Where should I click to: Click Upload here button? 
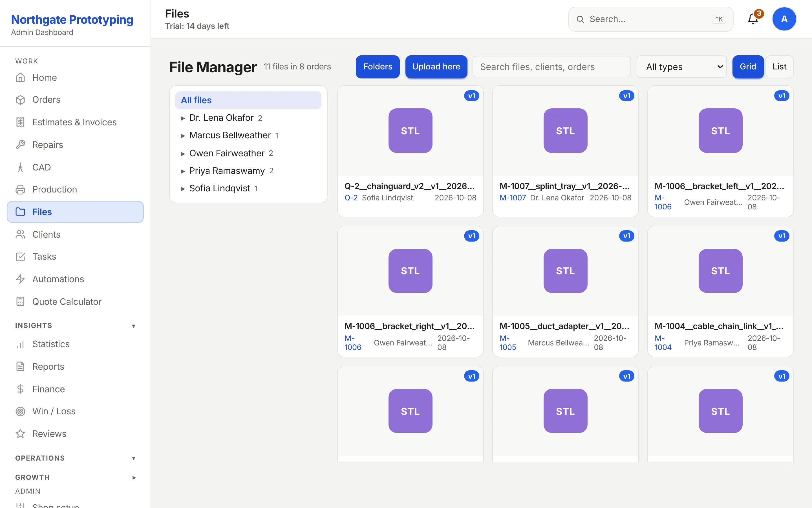coord(436,67)
